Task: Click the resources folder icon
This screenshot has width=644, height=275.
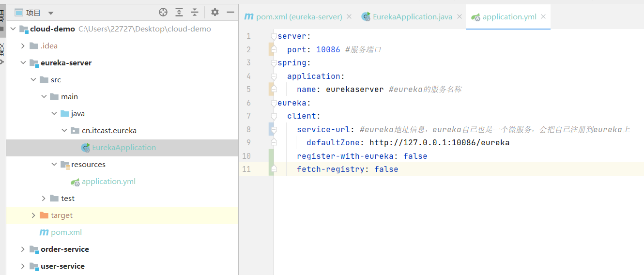Action: [x=65, y=165]
